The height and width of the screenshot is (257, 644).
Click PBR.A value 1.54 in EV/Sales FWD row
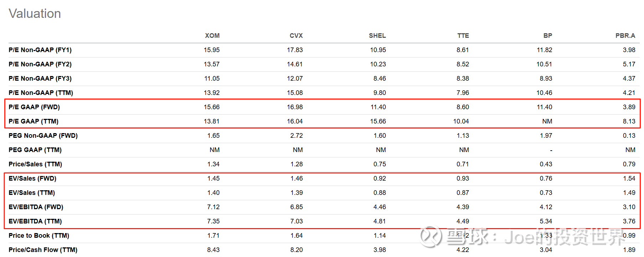click(629, 178)
